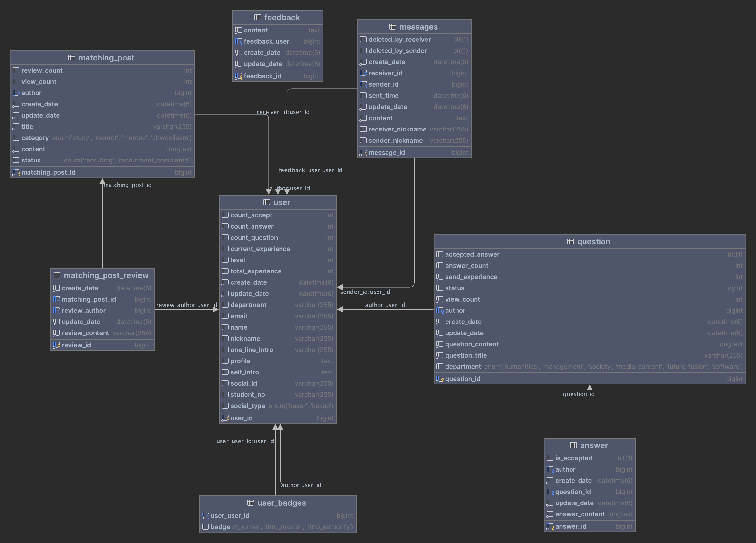This screenshot has height=543, width=756.
Task: Select the view_count row in matching_post
Action: coord(102,82)
